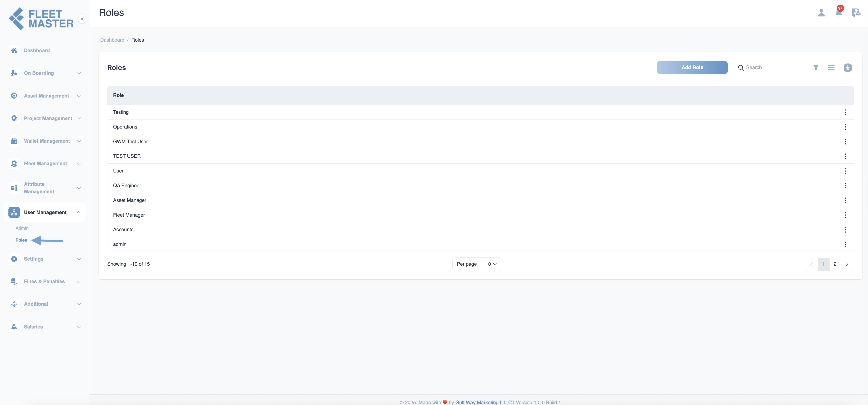Open the user profile icon
This screenshot has width=868, height=405.
coord(821,13)
